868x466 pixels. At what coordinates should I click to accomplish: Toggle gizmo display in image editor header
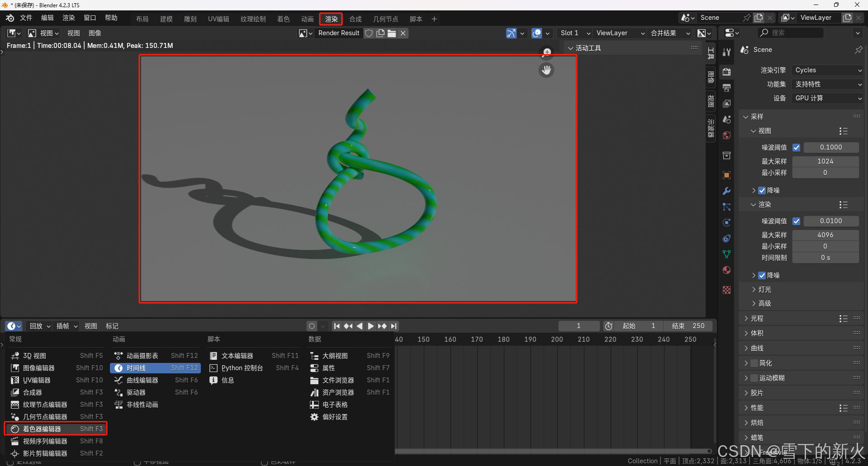coord(511,33)
